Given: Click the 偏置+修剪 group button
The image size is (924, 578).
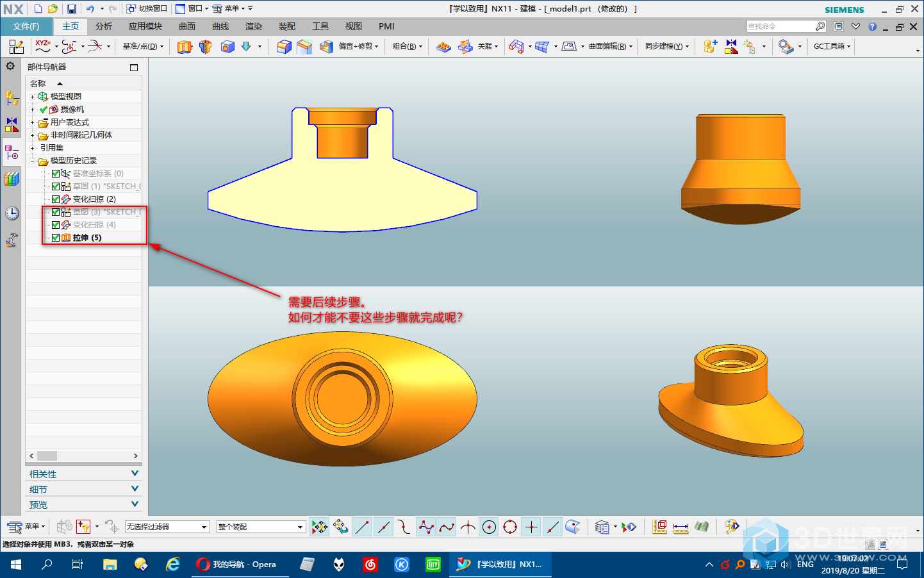Looking at the screenshot, I should tap(358, 46).
